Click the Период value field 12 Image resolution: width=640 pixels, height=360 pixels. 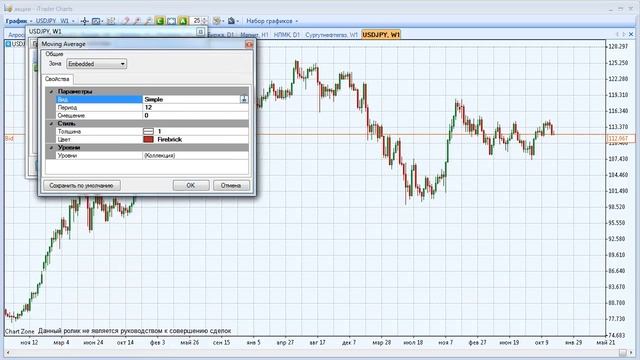point(195,107)
